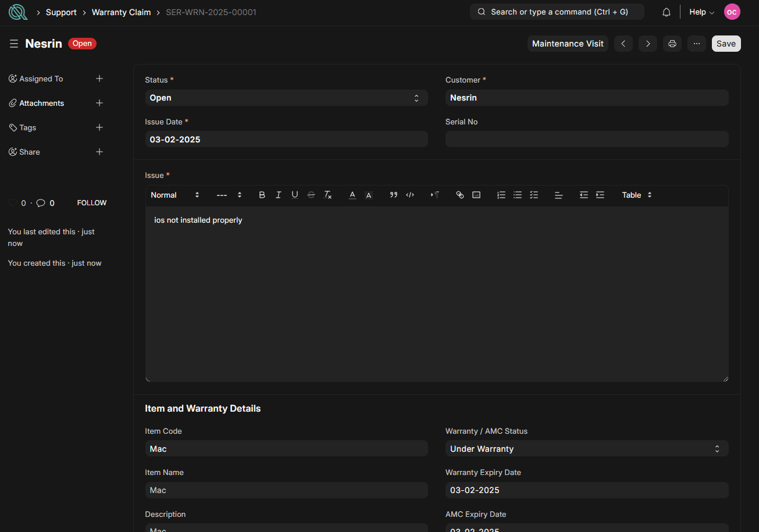Insert a link in Issue editor
759x532 pixels.
pos(460,195)
